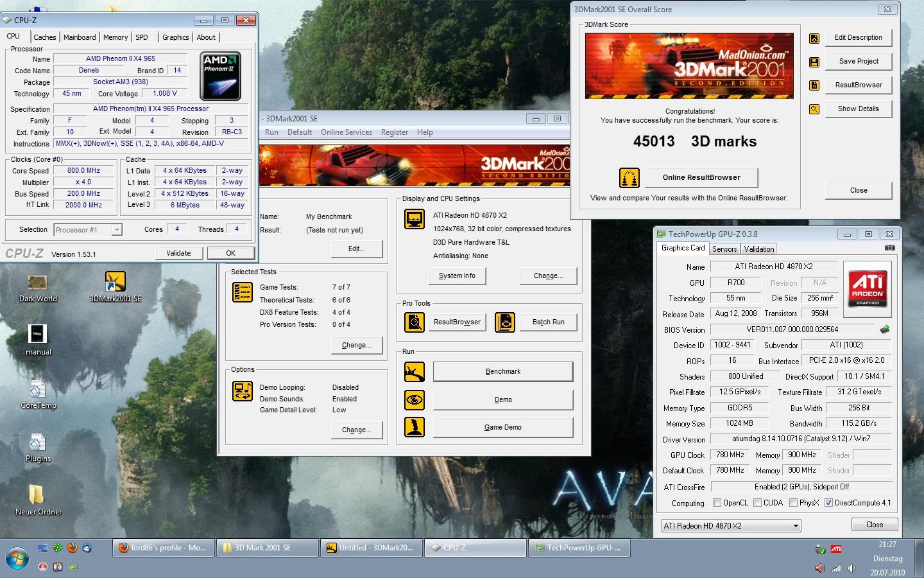
Task: Open the Dark World desktop shortcut
Action: [x=38, y=288]
